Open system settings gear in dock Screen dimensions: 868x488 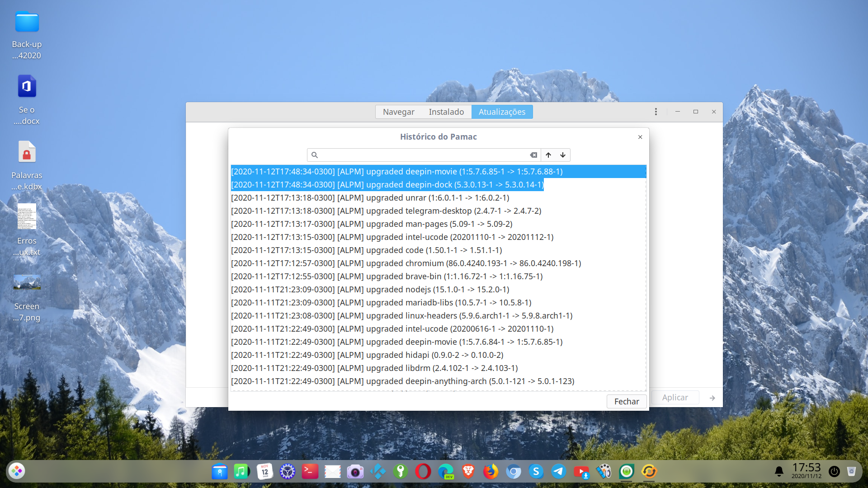click(287, 471)
